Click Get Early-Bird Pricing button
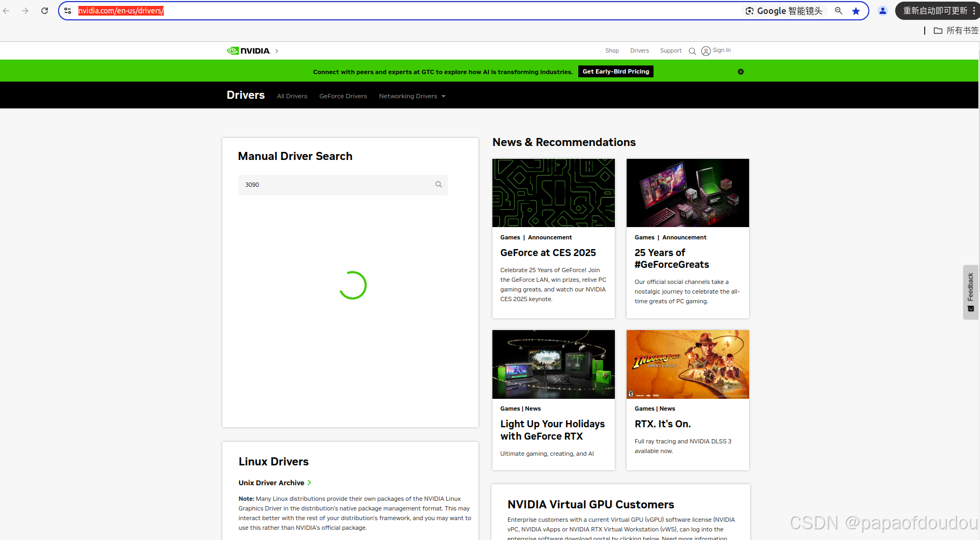This screenshot has height=540, width=980. coord(616,71)
